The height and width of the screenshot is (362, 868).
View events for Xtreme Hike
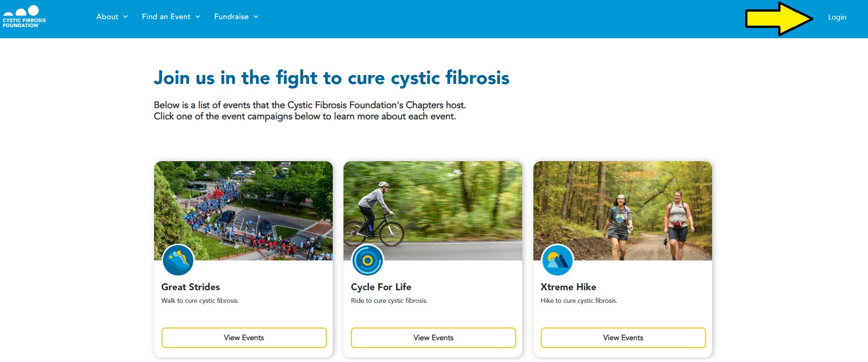(x=623, y=338)
